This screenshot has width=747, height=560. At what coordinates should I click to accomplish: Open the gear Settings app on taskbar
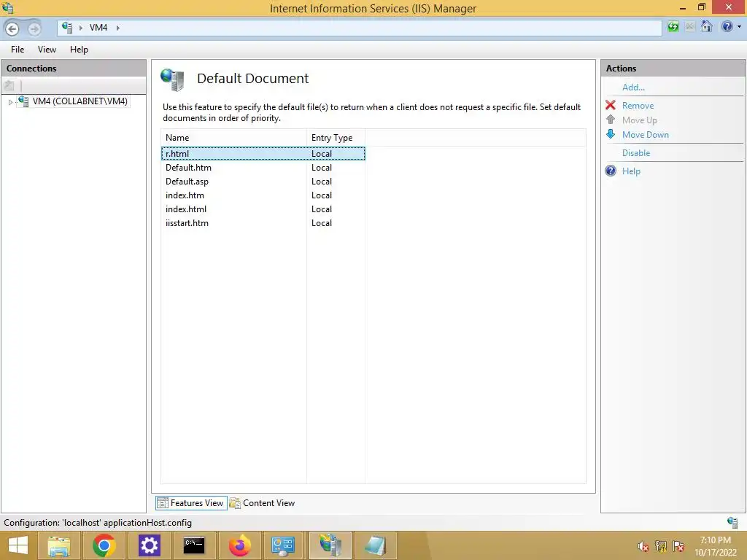point(149,545)
